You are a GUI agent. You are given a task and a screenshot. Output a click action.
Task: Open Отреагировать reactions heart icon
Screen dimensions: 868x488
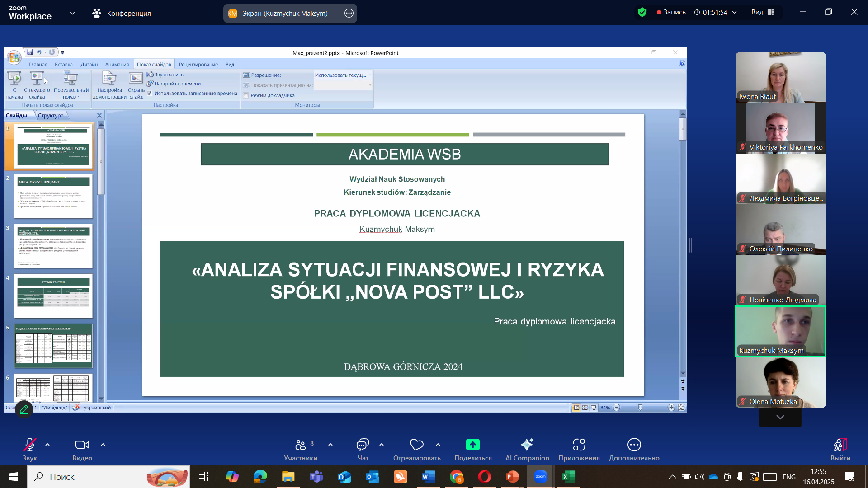pyautogui.click(x=416, y=445)
